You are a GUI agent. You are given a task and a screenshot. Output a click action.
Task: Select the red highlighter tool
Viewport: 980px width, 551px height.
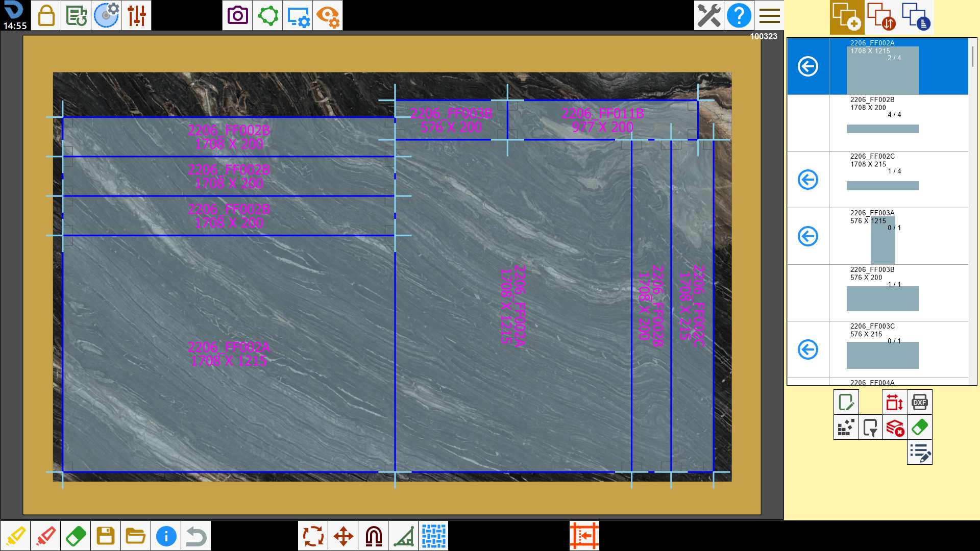pyautogui.click(x=45, y=536)
